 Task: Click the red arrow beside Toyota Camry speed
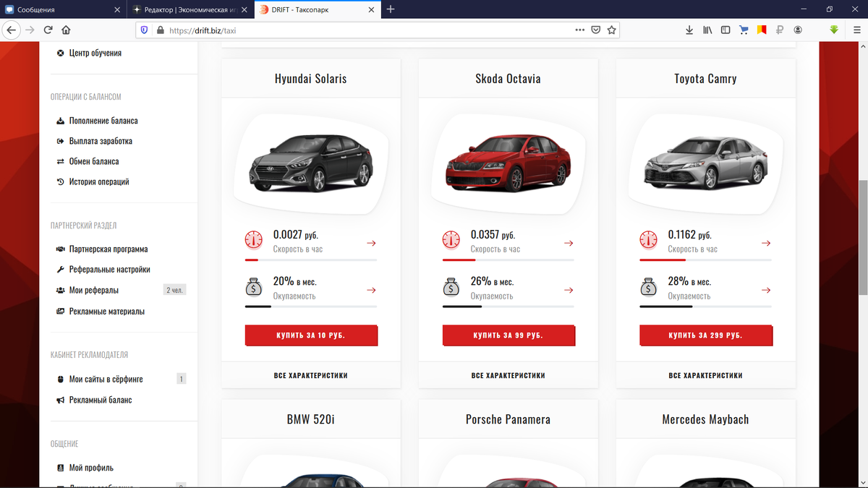click(x=766, y=243)
